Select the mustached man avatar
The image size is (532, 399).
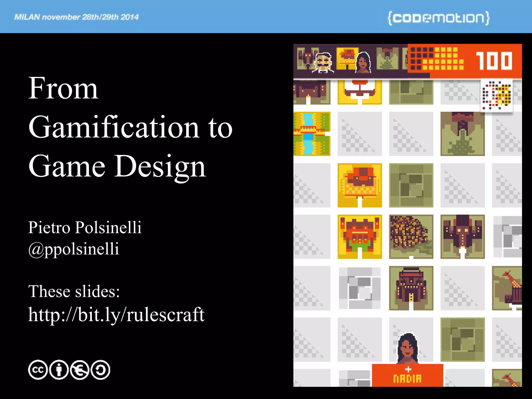point(323,62)
